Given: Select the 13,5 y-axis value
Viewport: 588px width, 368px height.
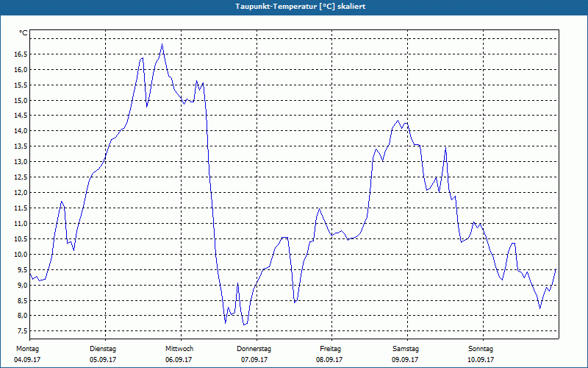Looking at the screenshot, I should pos(21,146).
